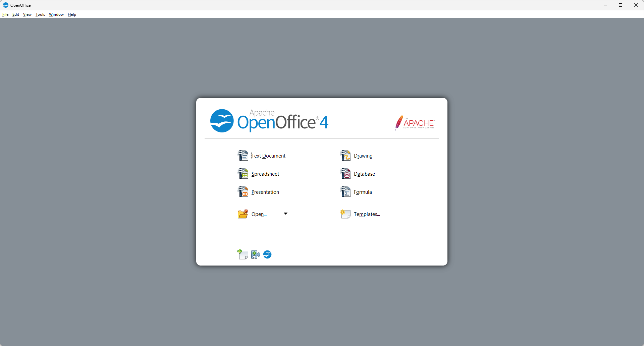Click the Open folder icon

click(x=242, y=214)
